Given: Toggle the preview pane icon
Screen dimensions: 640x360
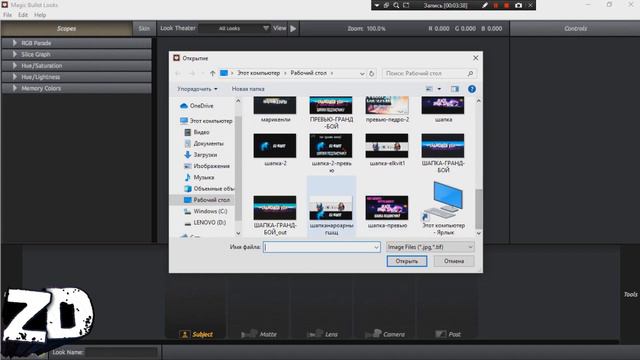Looking at the screenshot, I should [x=455, y=89].
